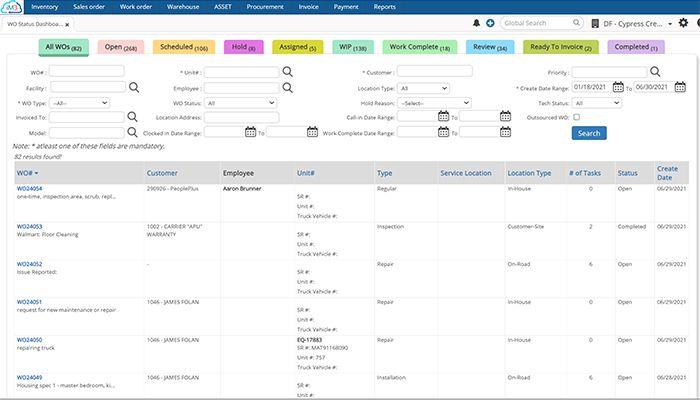
Task: Click the Facility lookup magnifier icon
Action: click(x=134, y=88)
